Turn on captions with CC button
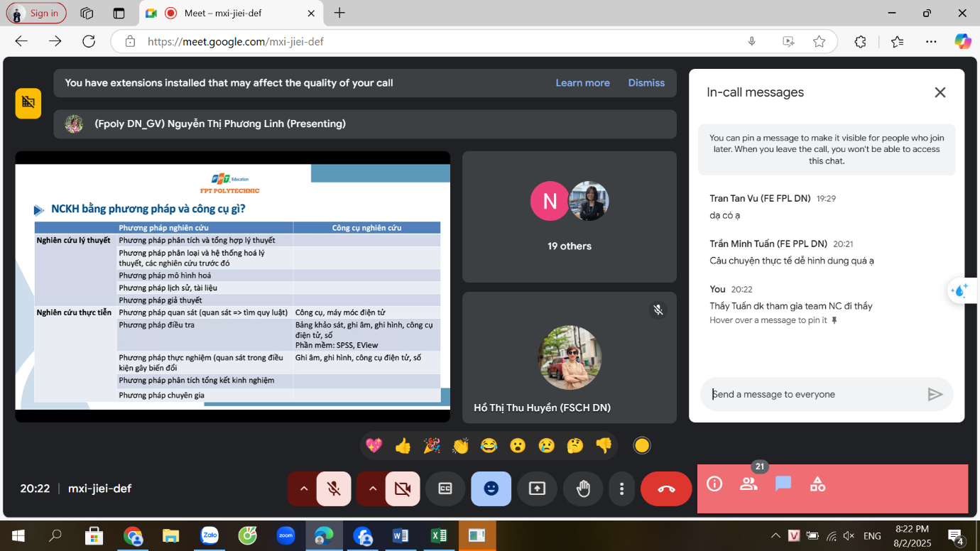 point(445,489)
